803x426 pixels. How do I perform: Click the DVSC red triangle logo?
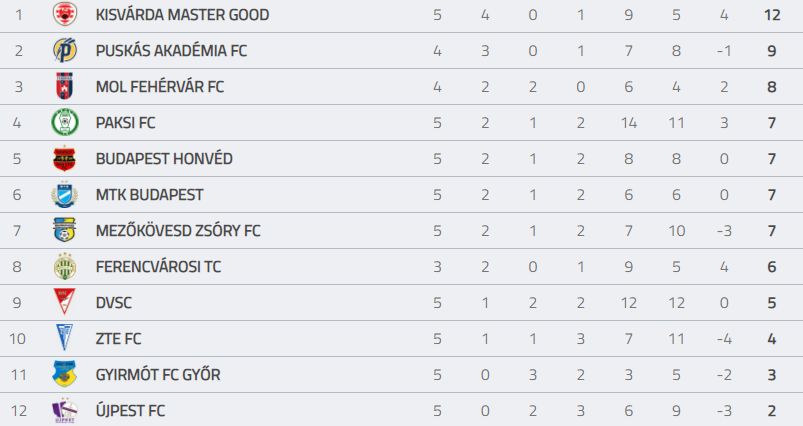[x=65, y=302]
